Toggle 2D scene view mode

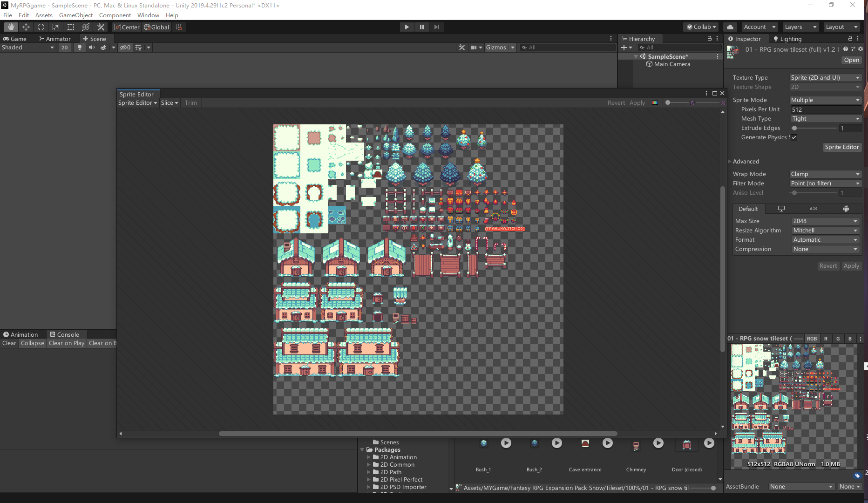coord(65,48)
